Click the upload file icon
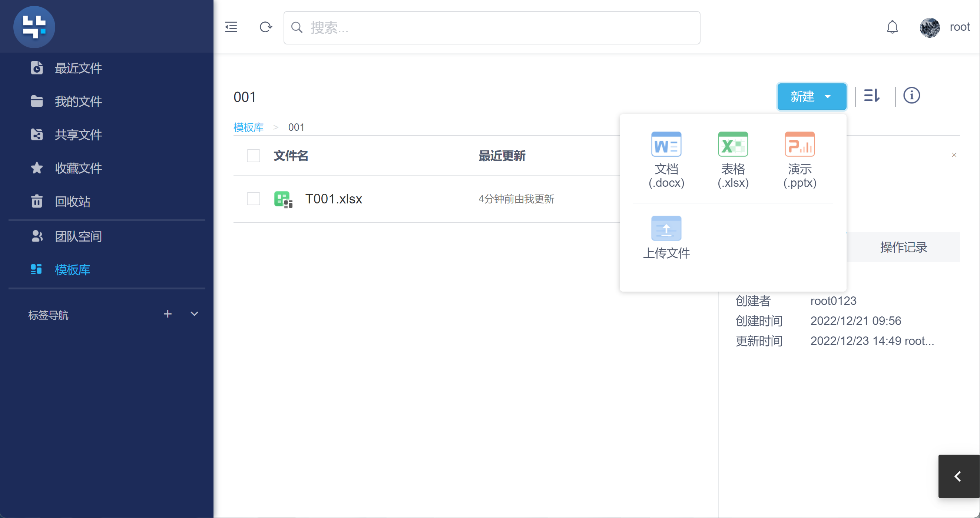Image resolution: width=980 pixels, height=518 pixels. pyautogui.click(x=666, y=229)
